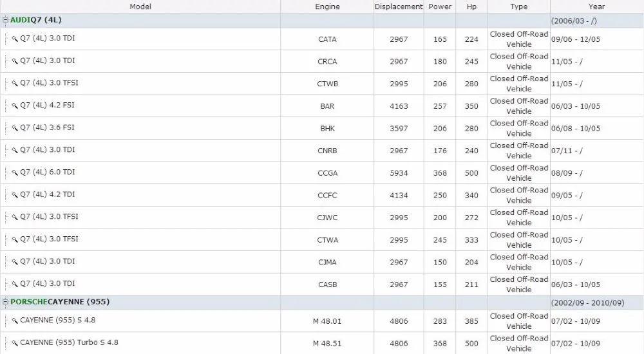Click the Displacement column header
644x354 pixels.
[399, 6]
